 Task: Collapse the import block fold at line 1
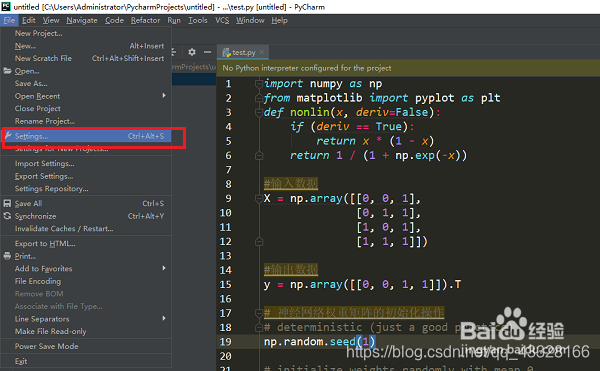pos(259,83)
